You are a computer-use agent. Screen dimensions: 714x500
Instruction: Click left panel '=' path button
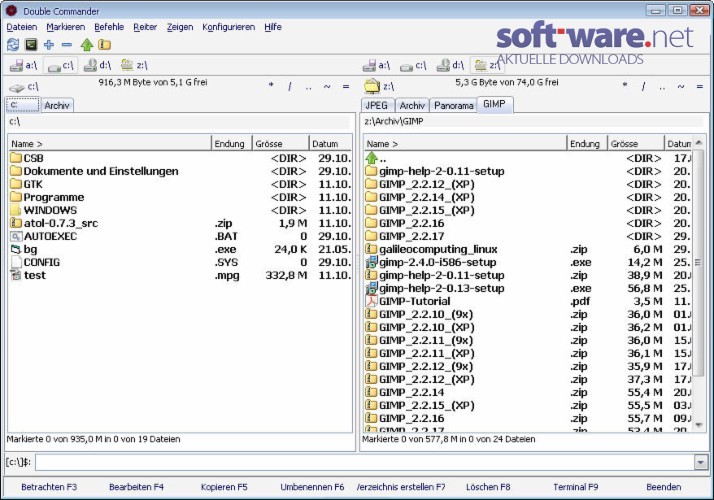(x=346, y=86)
